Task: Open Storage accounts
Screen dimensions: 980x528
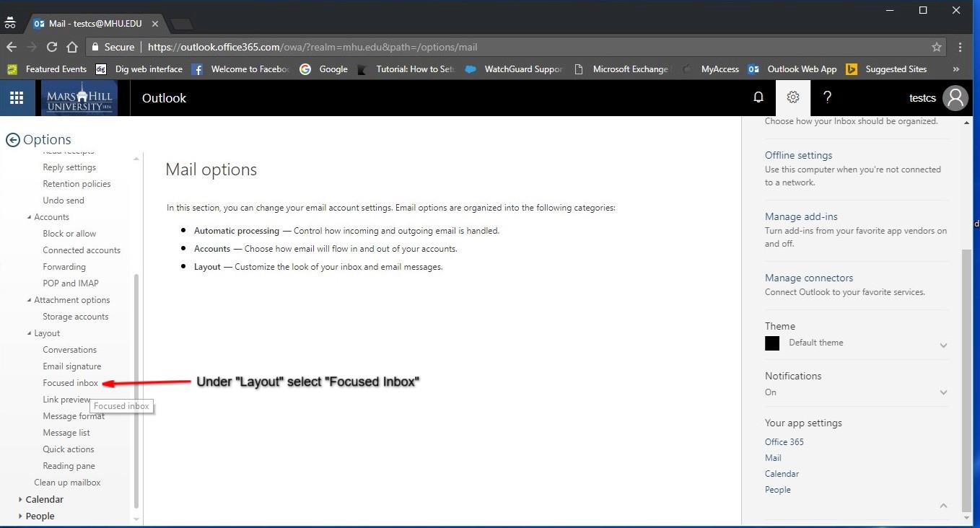Action: coord(76,317)
